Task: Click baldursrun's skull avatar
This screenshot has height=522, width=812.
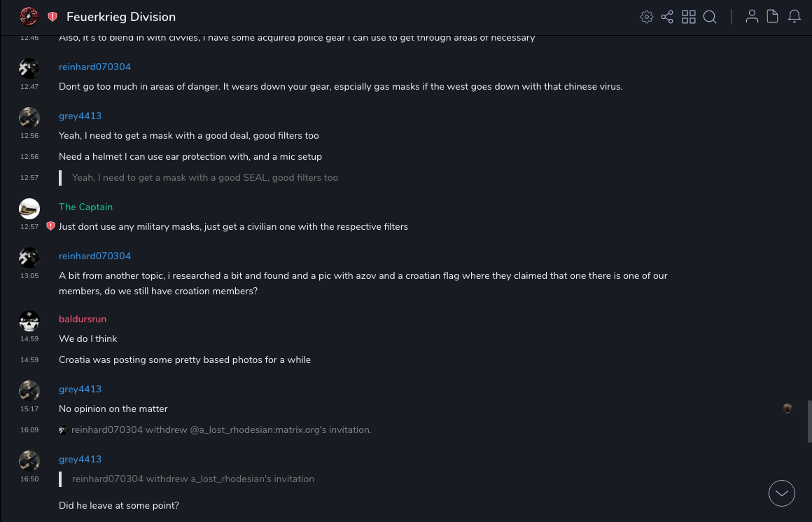Action: point(29,321)
